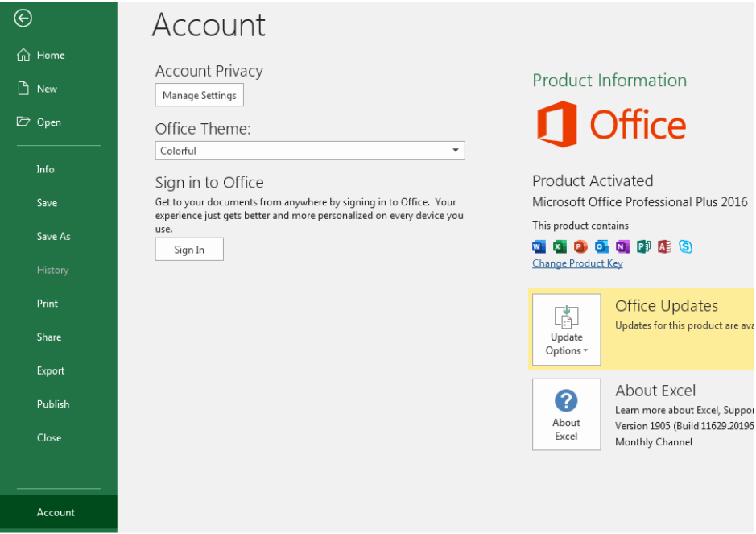This screenshot has height=534, width=756.
Task: Click the update download icon
Action: pyautogui.click(x=567, y=317)
